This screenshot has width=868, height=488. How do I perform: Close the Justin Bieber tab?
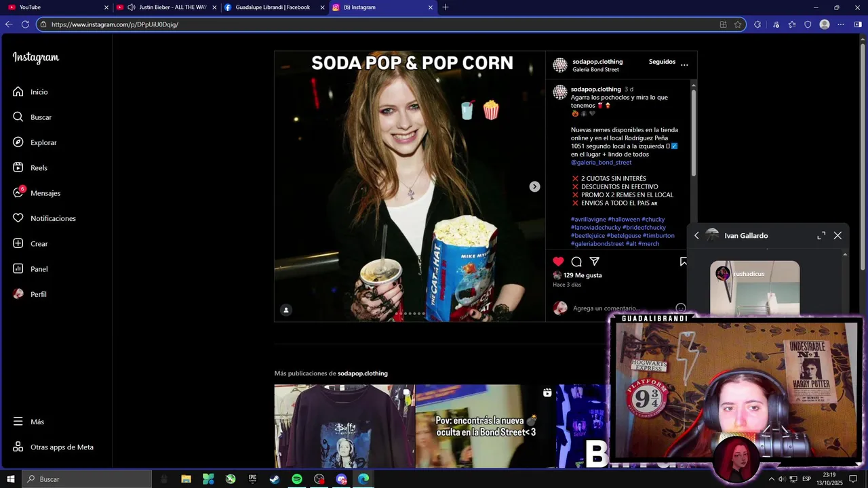tap(214, 7)
